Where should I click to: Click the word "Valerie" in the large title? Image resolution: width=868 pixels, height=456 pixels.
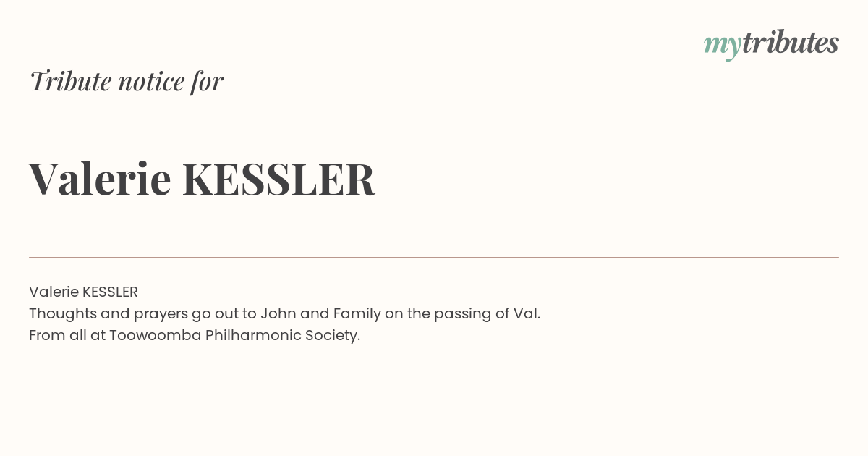tap(100, 179)
